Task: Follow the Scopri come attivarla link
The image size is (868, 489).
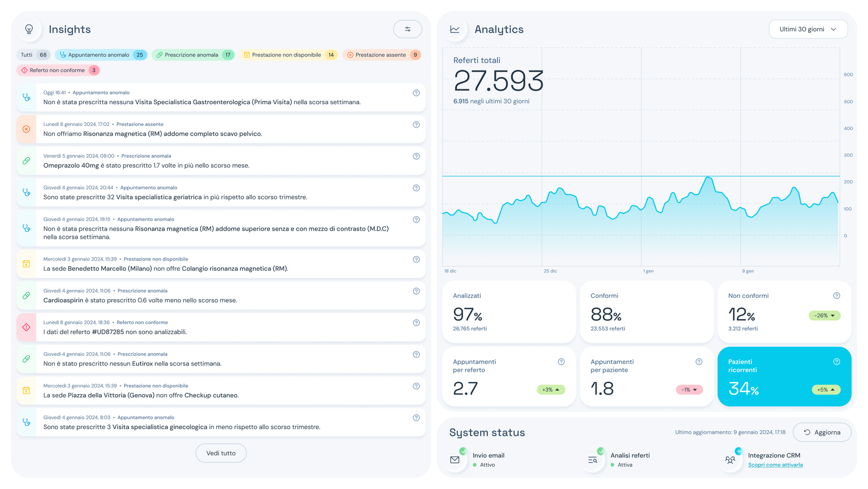Action: [x=775, y=465]
